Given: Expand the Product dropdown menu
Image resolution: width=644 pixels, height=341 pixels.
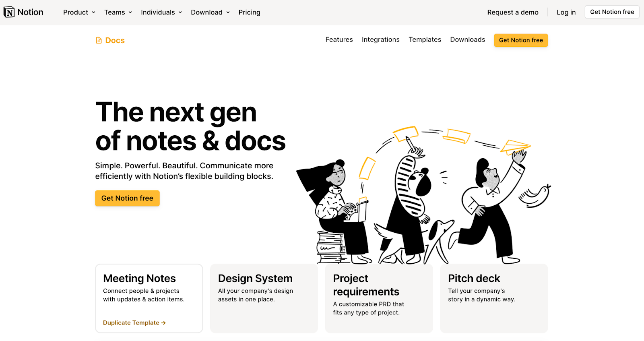Looking at the screenshot, I should coord(79,12).
